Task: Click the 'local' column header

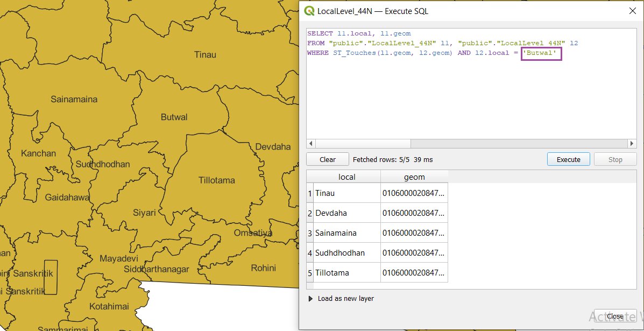Action: coord(346,177)
